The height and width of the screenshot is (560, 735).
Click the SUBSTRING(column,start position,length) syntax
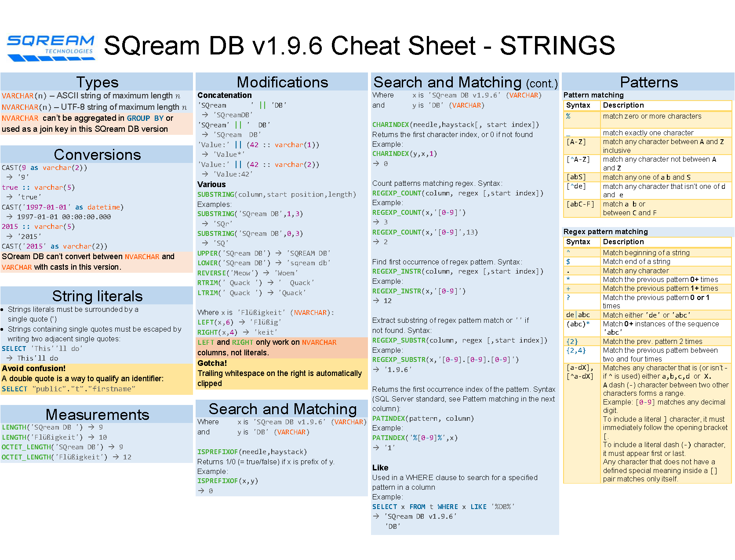277,194
